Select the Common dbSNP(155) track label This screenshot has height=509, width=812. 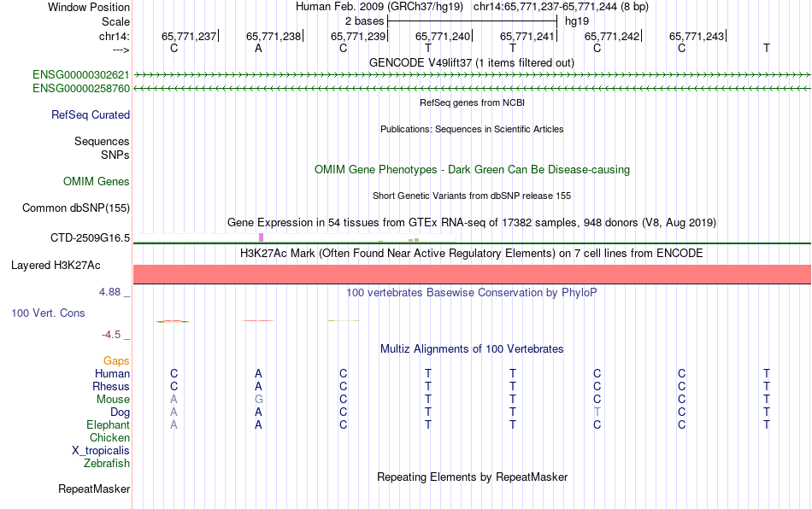point(76,208)
